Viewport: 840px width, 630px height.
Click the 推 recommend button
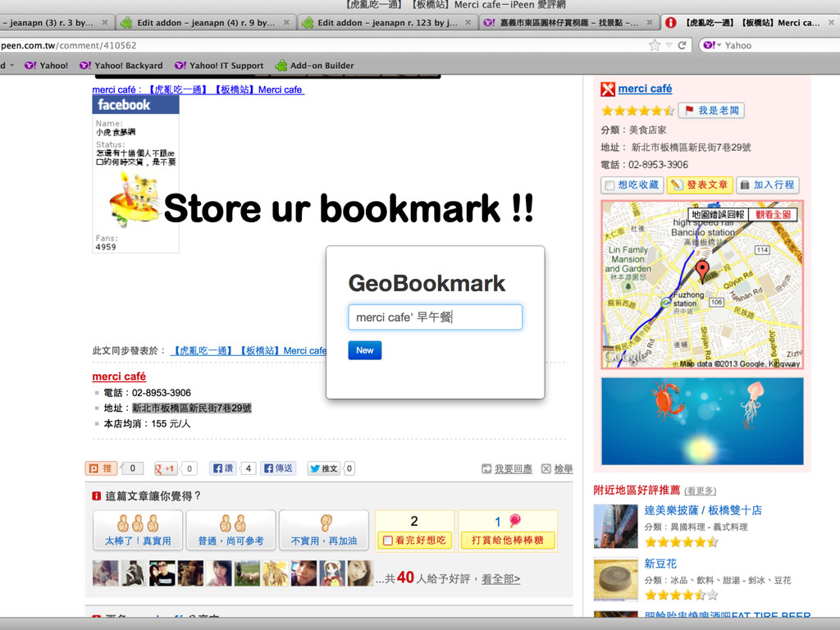[x=101, y=468]
